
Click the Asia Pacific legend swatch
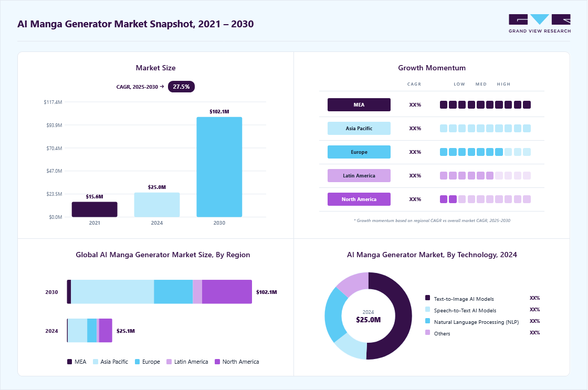[x=96, y=362]
